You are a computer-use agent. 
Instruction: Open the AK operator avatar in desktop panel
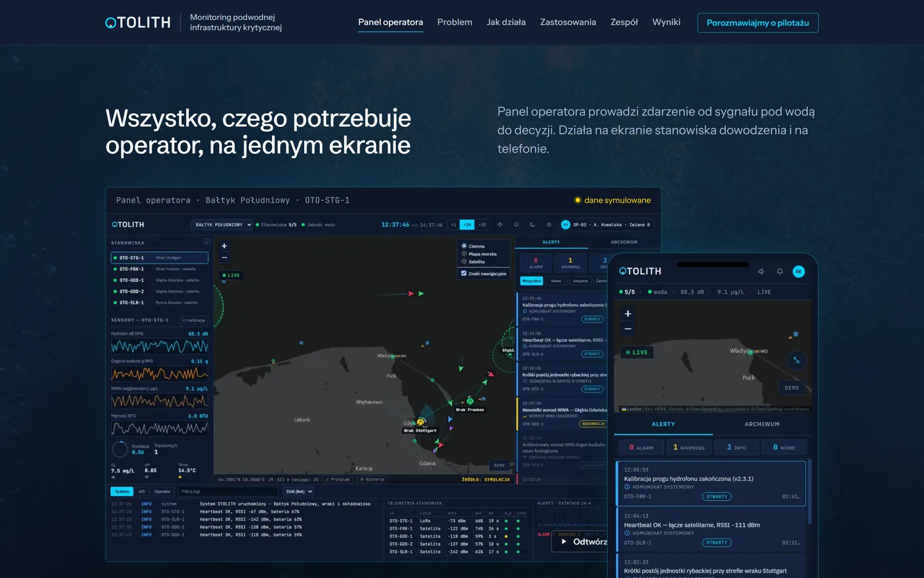click(566, 225)
